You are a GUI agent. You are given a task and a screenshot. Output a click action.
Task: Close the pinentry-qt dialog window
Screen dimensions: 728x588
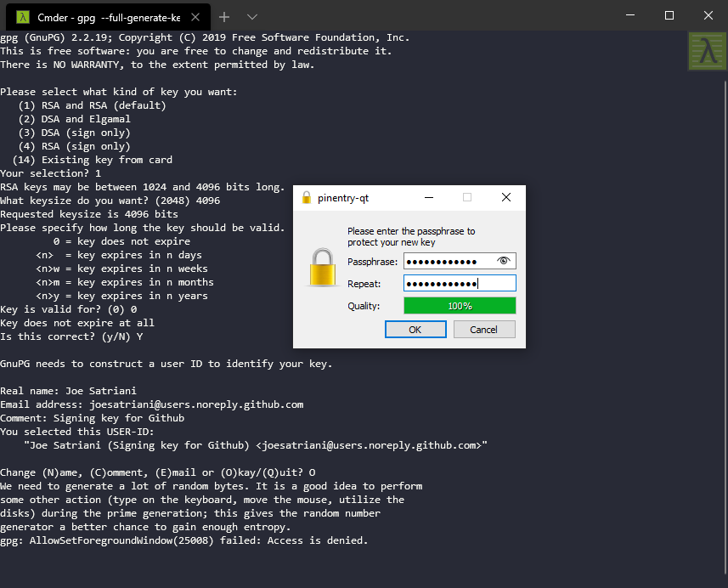click(x=506, y=197)
